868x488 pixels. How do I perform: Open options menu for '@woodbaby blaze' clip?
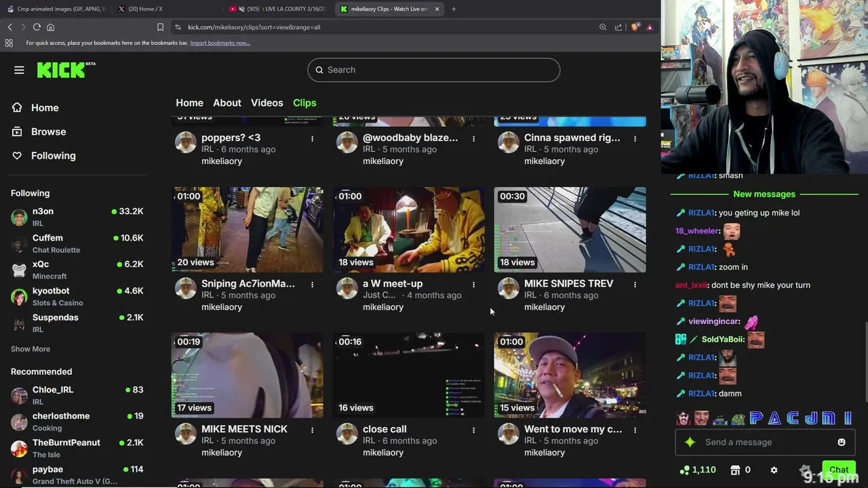(x=473, y=138)
